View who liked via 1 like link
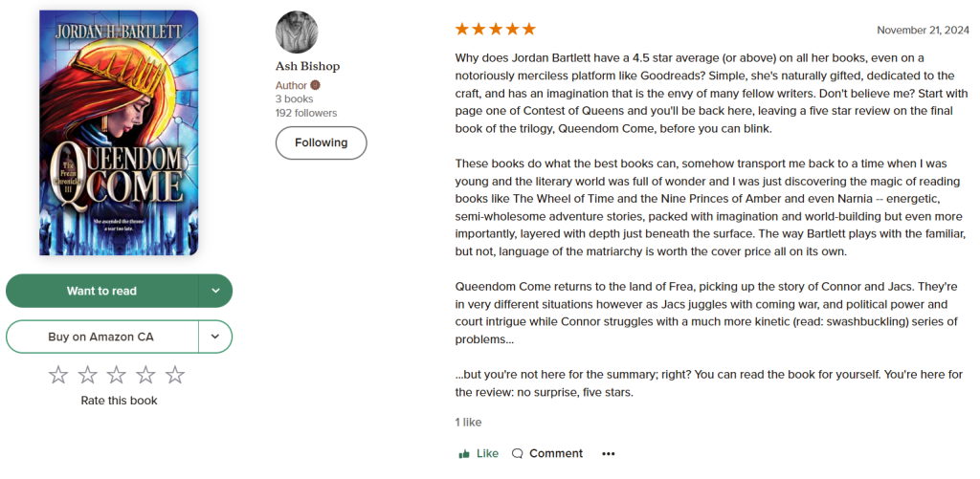Screen dimensions: 980x479 (468, 422)
